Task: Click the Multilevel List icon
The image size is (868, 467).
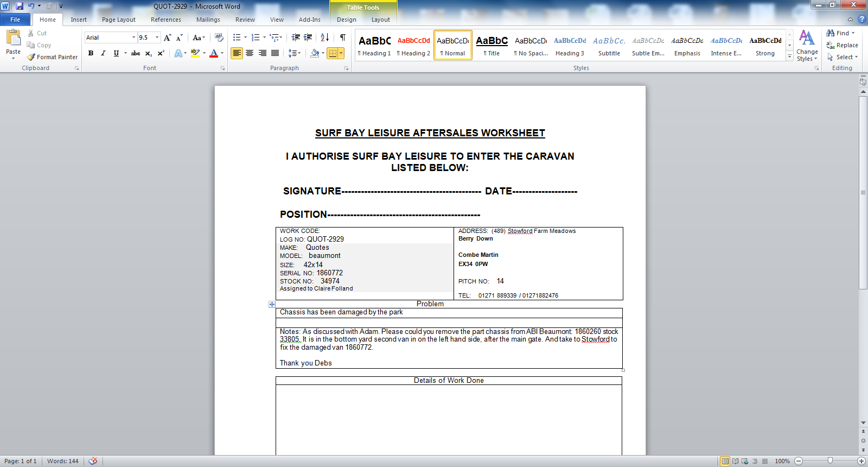Action: 274,37
